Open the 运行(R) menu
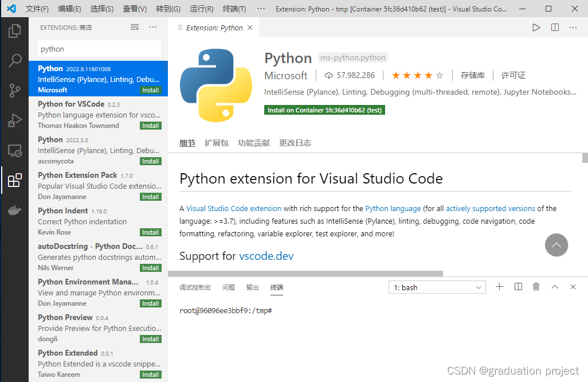Screen dimensions: 588x382 click(x=201, y=9)
